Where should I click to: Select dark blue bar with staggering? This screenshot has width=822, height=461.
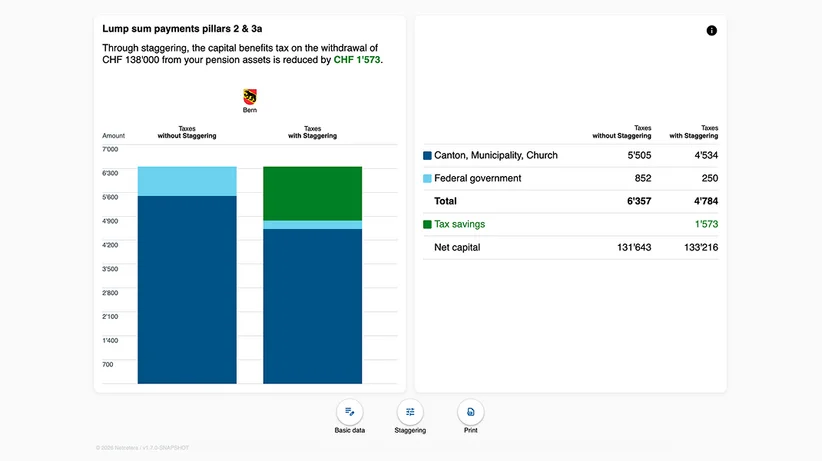312,306
